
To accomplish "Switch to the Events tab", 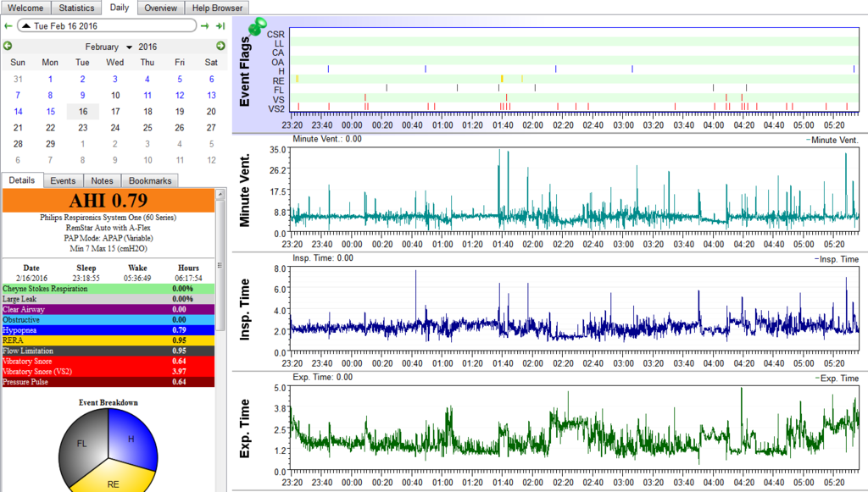I will pyautogui.click(x=63, y=180).
